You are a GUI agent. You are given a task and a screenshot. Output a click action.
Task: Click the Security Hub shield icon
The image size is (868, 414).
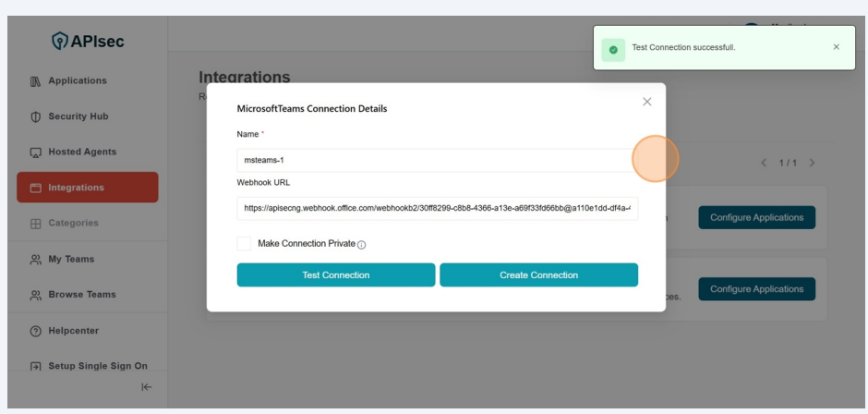click(36, 117)
